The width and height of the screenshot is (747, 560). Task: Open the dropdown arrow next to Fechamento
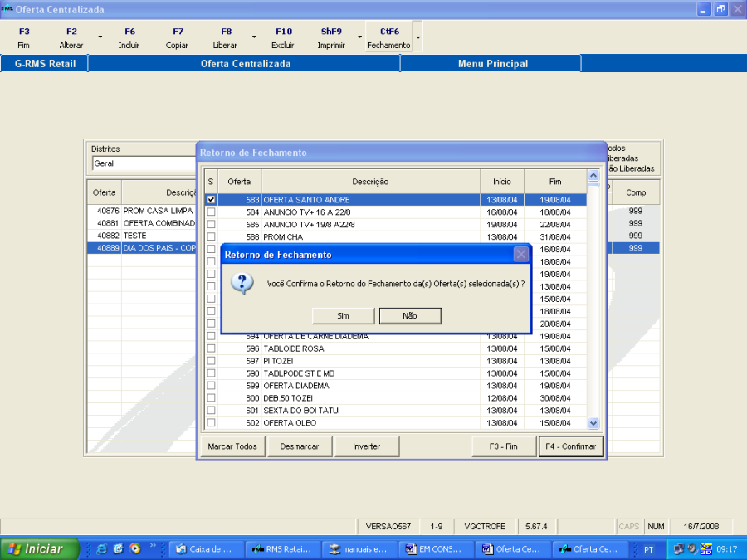click(x=417, y=37)
